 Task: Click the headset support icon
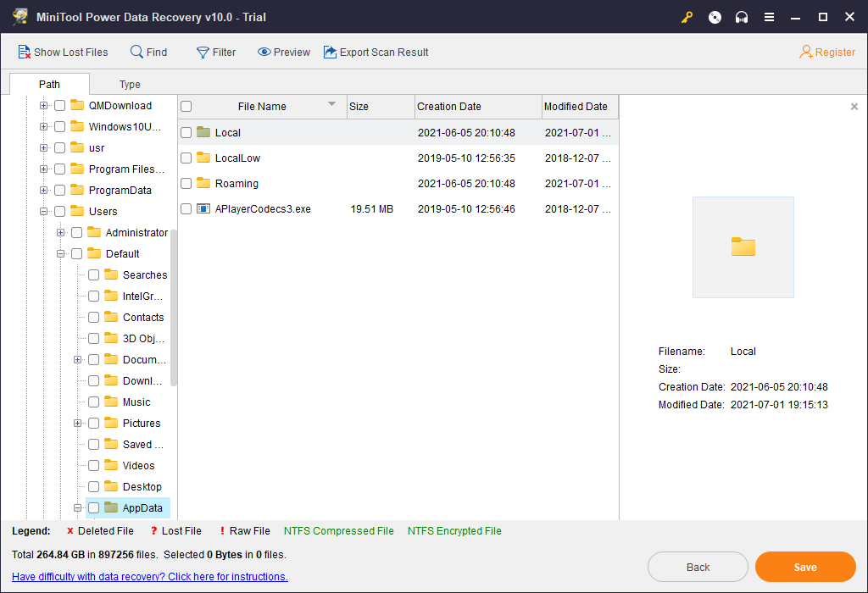point(742,17)
